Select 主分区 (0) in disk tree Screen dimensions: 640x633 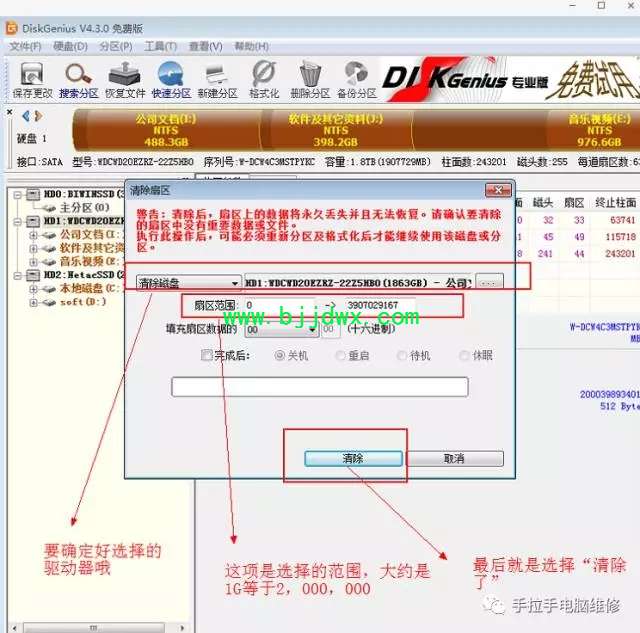[x=84, y=208]
